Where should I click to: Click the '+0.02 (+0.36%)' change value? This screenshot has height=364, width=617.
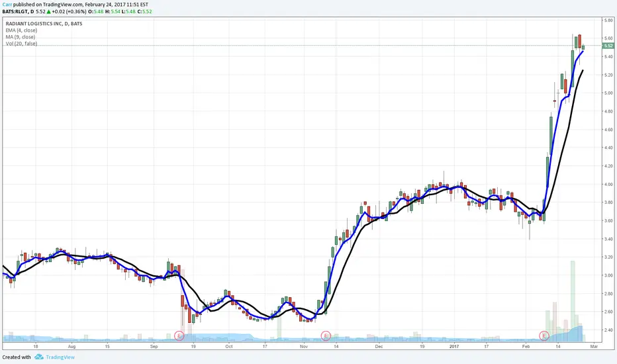(x=69, y=12)
